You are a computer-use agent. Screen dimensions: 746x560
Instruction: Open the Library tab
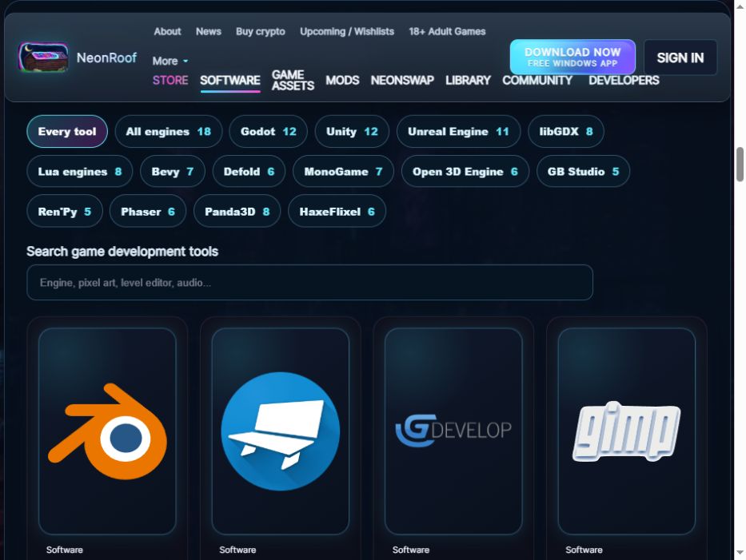pos(469,81)
